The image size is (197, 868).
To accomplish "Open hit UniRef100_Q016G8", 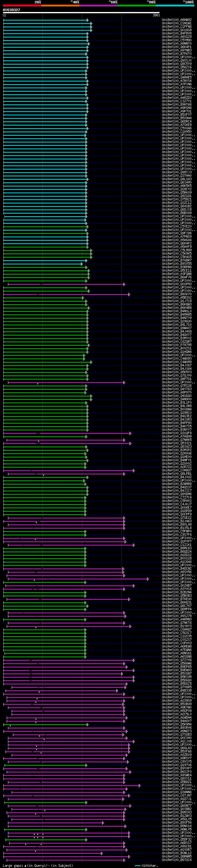I will (x=177, y=30).
